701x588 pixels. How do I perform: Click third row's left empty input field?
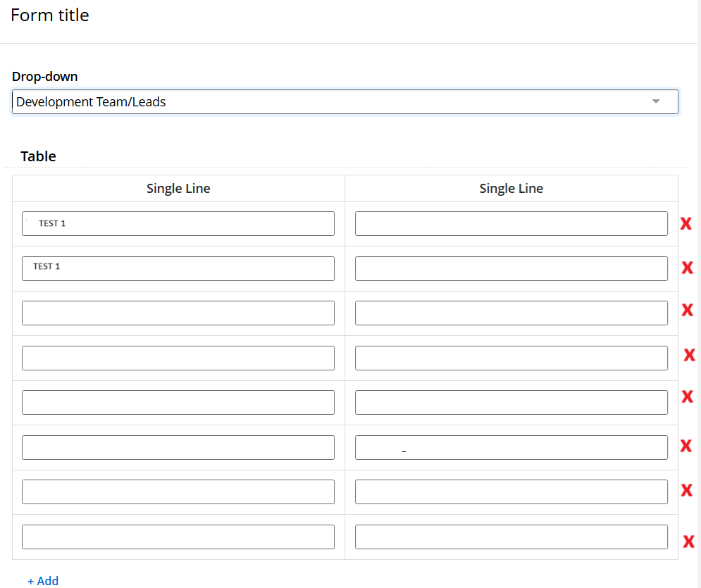pyautogui.click(x=178, y=313)
